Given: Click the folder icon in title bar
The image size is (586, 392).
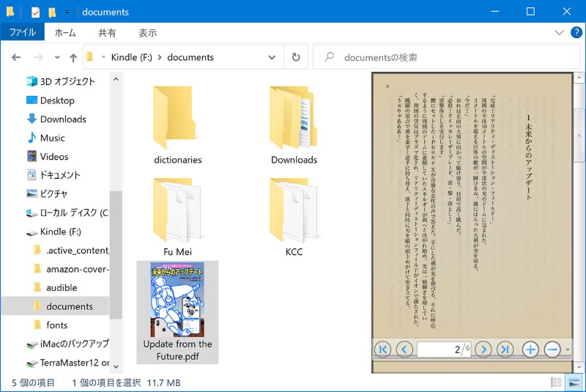Looking at the screenshot, I should click(10, 12).
